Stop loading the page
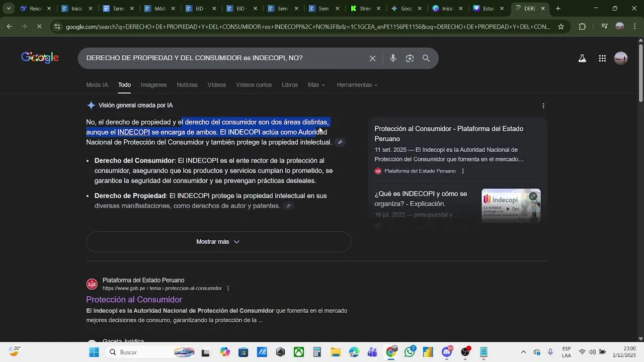644x362 pixels. coord(39,27)
